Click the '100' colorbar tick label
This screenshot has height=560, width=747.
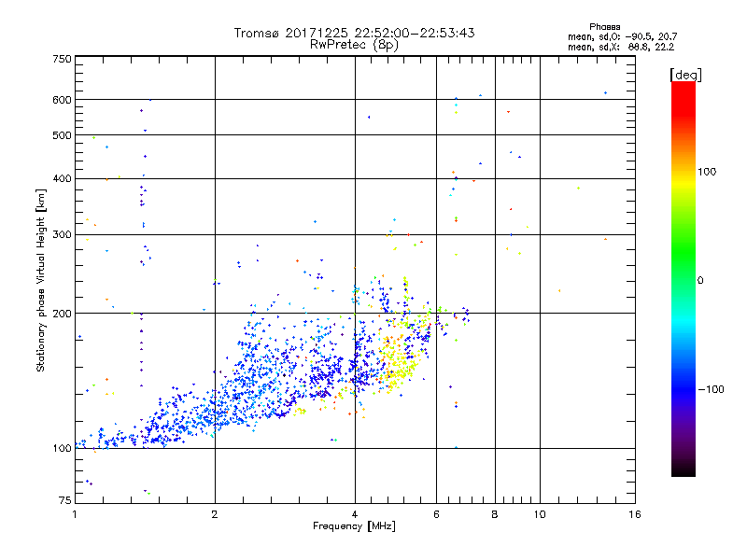pyautogui.click(x=707, y=172)
